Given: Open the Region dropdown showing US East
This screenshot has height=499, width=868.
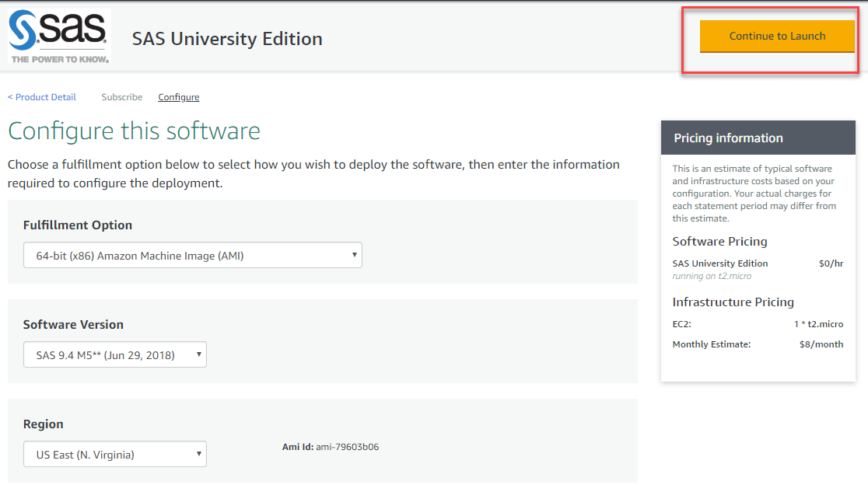Looking at the screenshot, I should (x=115, y=454).
